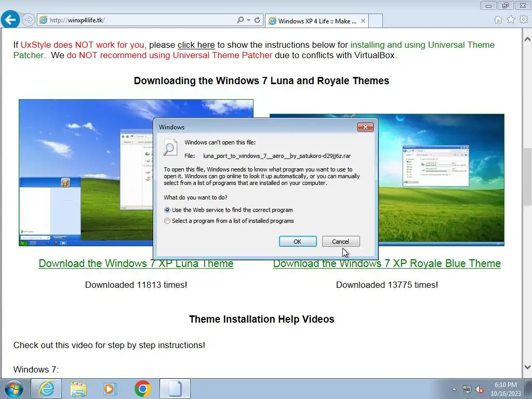Open Favorites with the star icon
Screen dimensions: 532x399
tap(511, 20)
